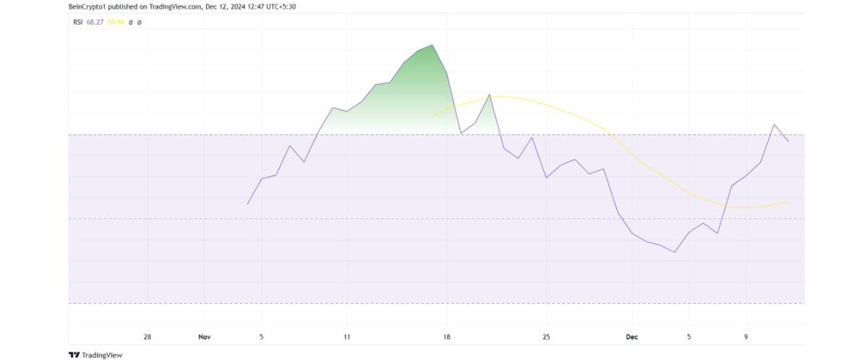Click the TradingView logo icon
The height and width of the screenshot is (363, 868).
[x=73, y=355]
